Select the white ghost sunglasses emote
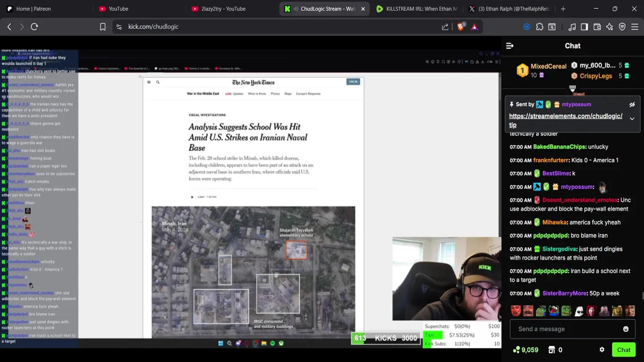The width and height of the screenshot is (644, 362). click(x=579, y=311)
